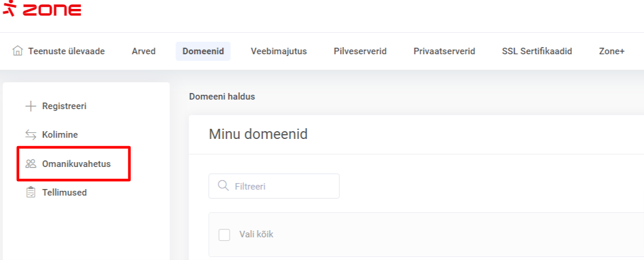Click the transfer arrows icon beside Kolimine

pos(30,135)
